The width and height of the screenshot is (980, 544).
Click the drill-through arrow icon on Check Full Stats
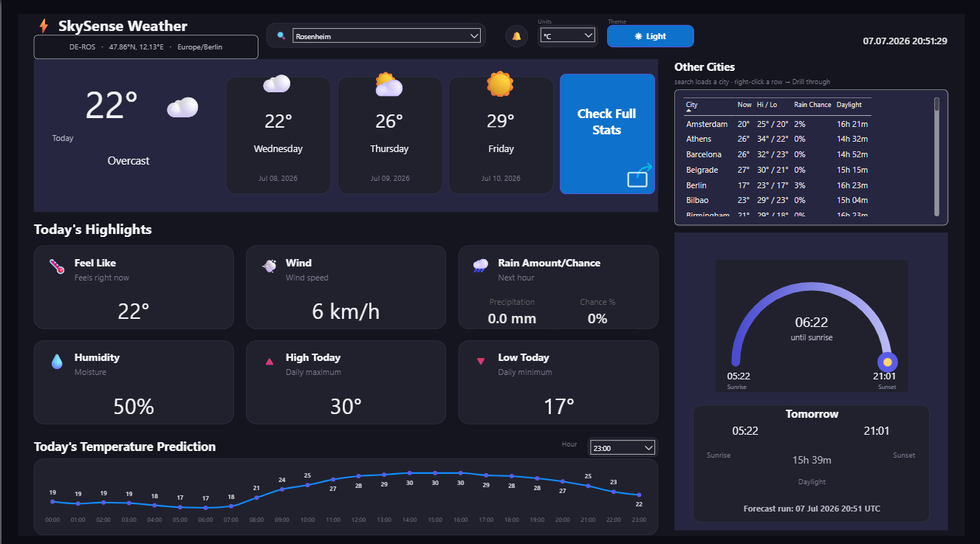pyautogui.click(x=640, y=175)
